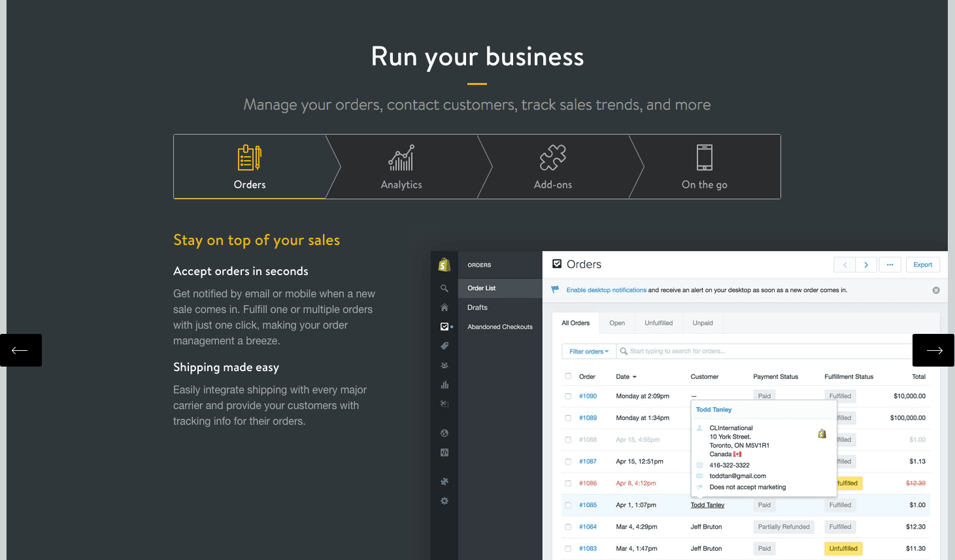Select the checkbox for order #1084

pyautogui.click(x=568, y=527)
